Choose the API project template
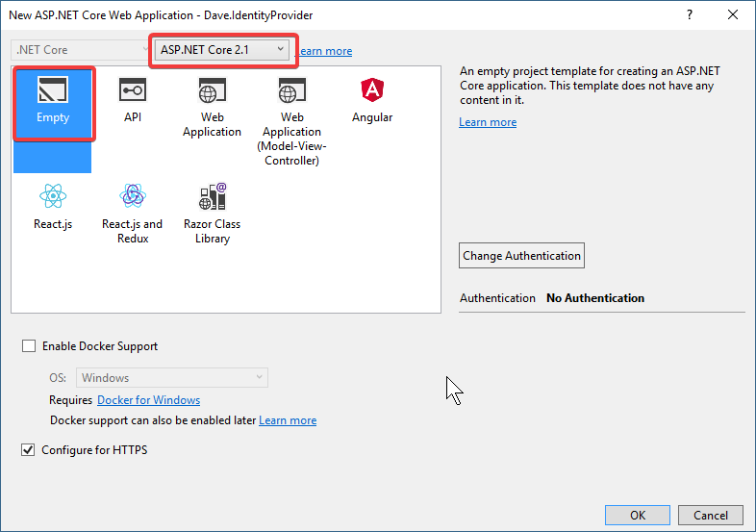This screenshot has height=532, width=756. click(133, 100)
